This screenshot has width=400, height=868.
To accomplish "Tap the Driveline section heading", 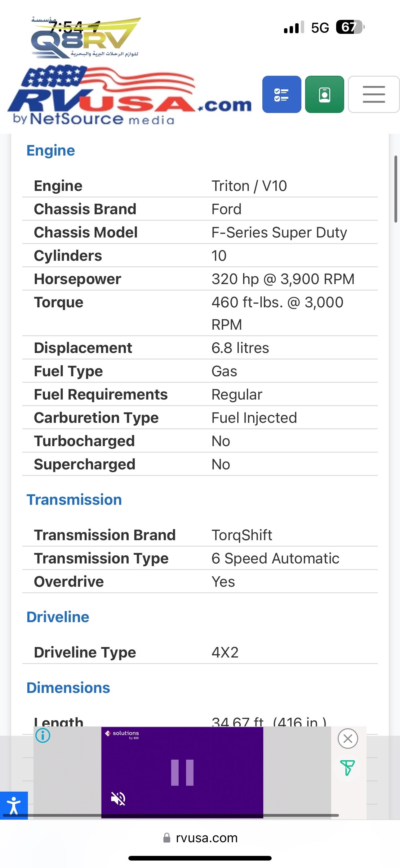I will [58, 617].
